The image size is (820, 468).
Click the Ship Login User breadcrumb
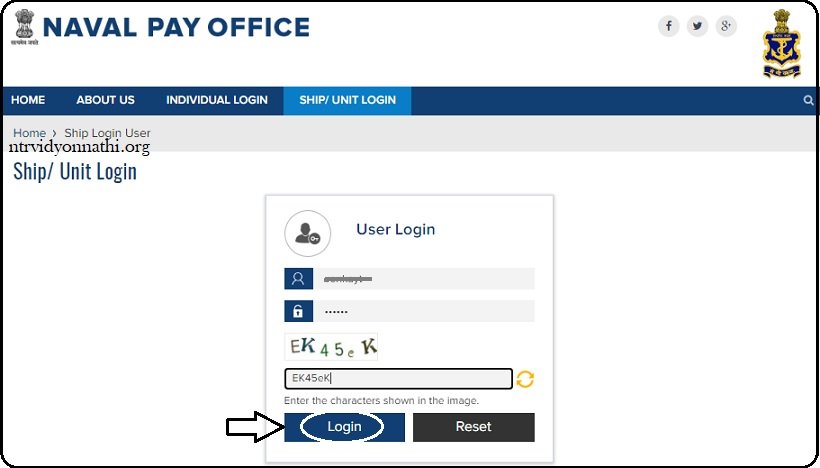point(107,133)
